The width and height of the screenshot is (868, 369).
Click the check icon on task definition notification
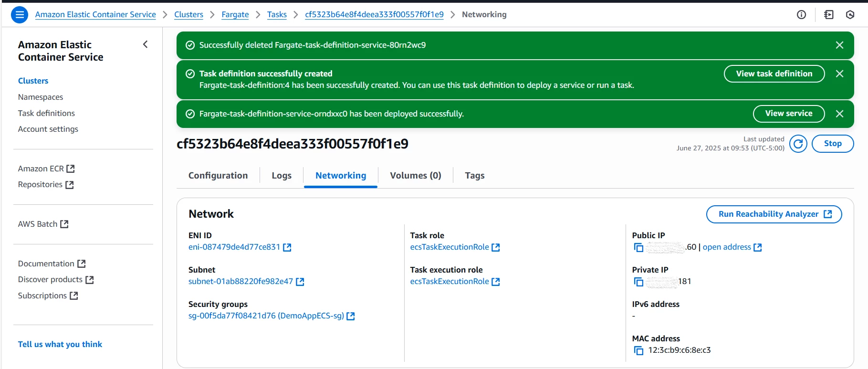(190, 74)
